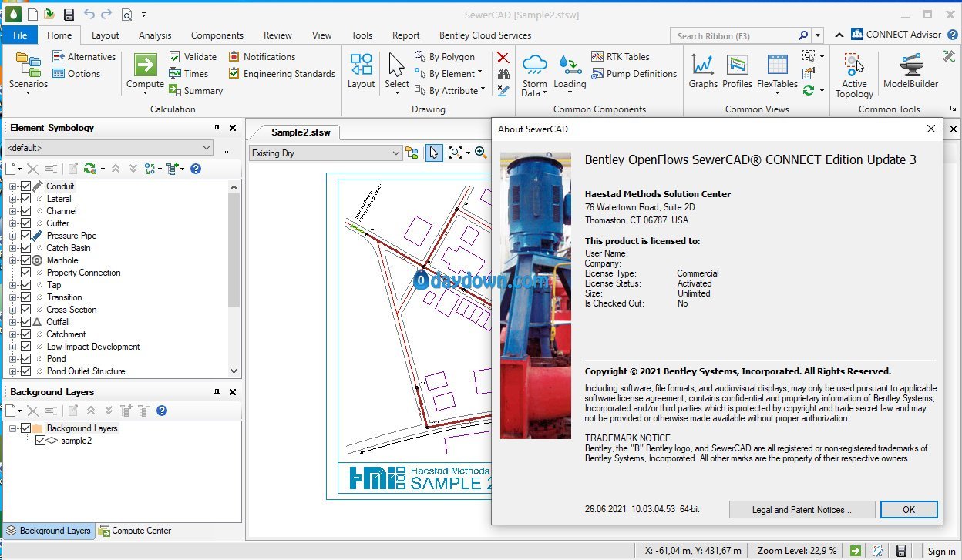Toggle the Pressure Pipe checkbox
Image resolution: width=962 pixels, height=560 pixels.
pos(25,236)
